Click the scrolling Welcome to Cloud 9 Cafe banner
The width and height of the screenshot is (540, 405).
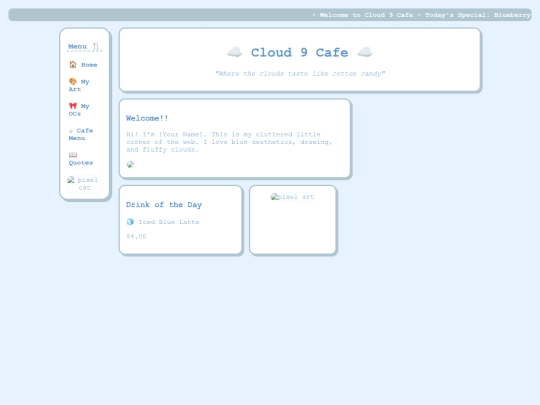pos(270,15)
